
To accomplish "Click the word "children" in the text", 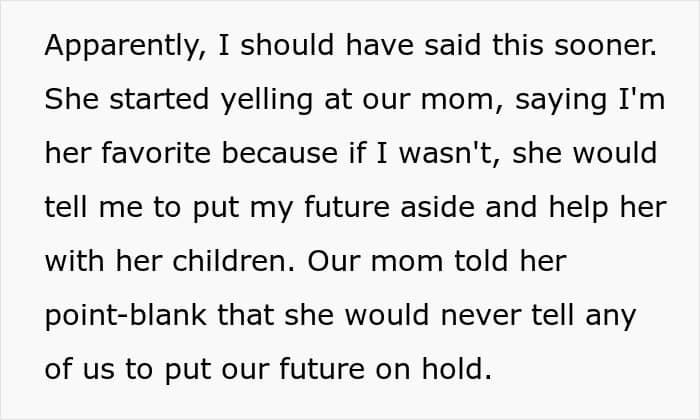I will click(x=233, y=261).
